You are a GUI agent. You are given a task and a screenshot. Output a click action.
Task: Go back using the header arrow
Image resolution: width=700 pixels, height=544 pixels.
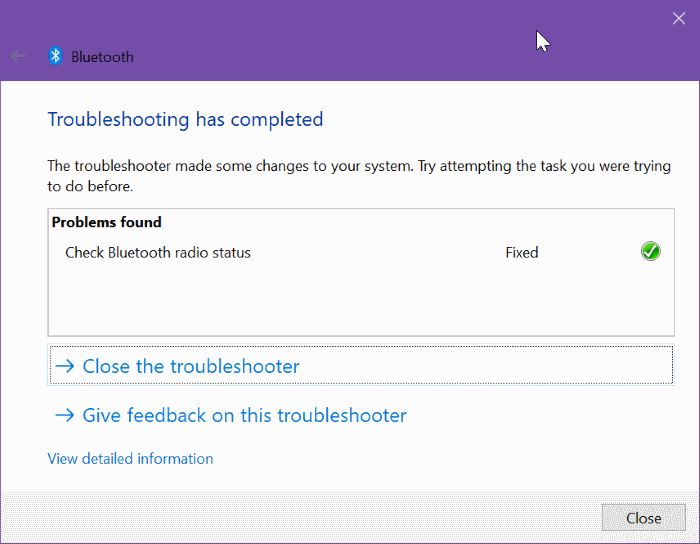(x=18, y=56)
